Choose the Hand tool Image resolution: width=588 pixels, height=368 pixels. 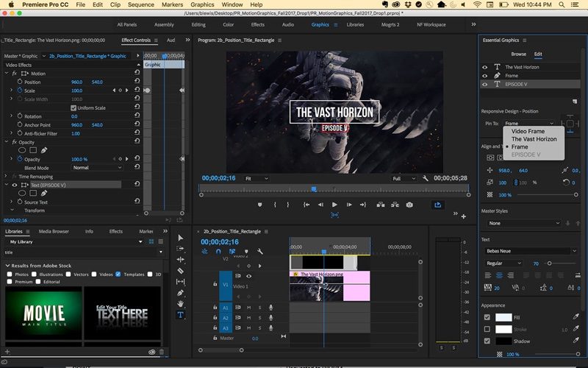[x=180, y=304]
